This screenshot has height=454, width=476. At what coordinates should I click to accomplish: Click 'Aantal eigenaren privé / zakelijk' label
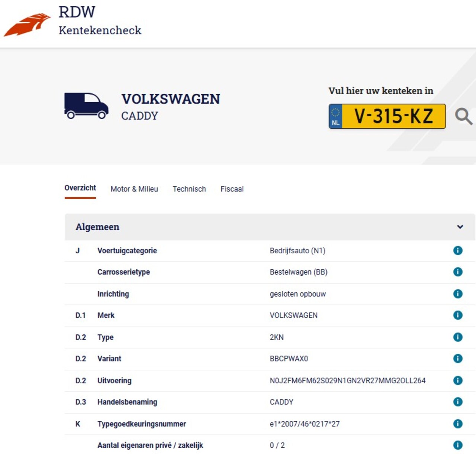tap(150, 445)
